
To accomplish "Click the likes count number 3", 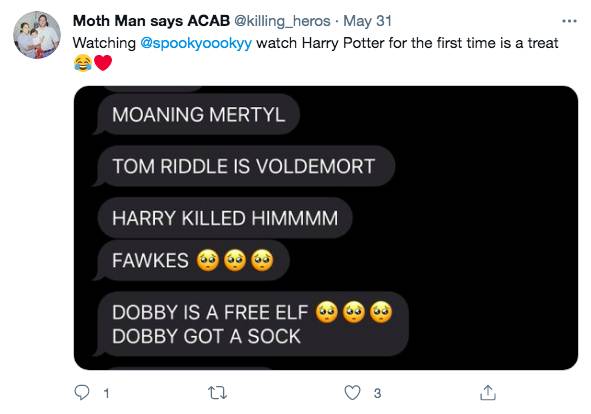I will [377, 393].
